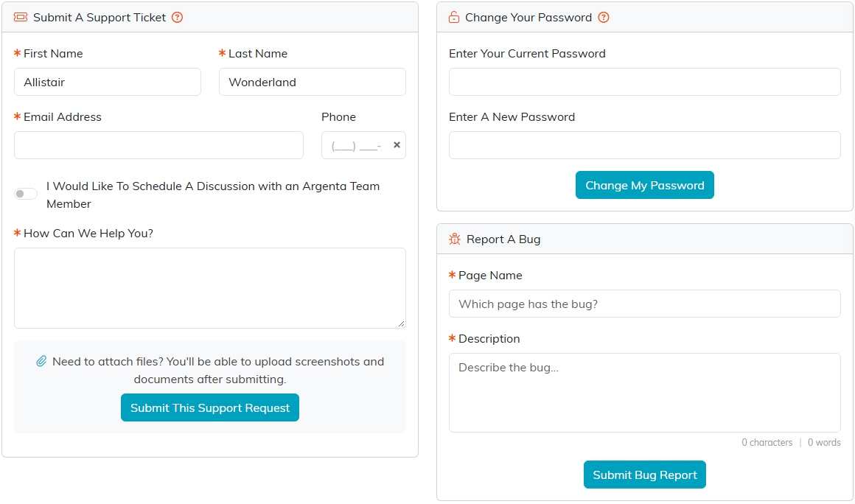The height and width of the screenshot is (504, 855).
Task: Click the '0 words' counter text
Action: click(824, 442)
